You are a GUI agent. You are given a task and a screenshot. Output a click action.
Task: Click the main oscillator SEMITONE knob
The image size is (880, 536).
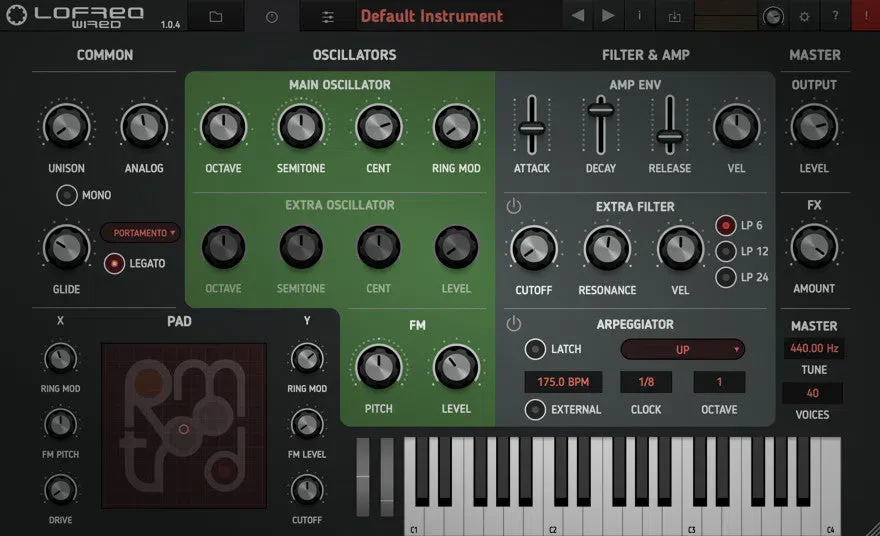click(301, 127)
